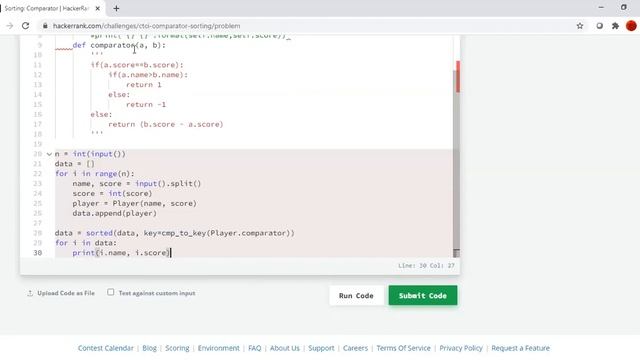Bookmark this page with the star icon
The width and height of the screenshot is (640, 360).
pos(580,26)
